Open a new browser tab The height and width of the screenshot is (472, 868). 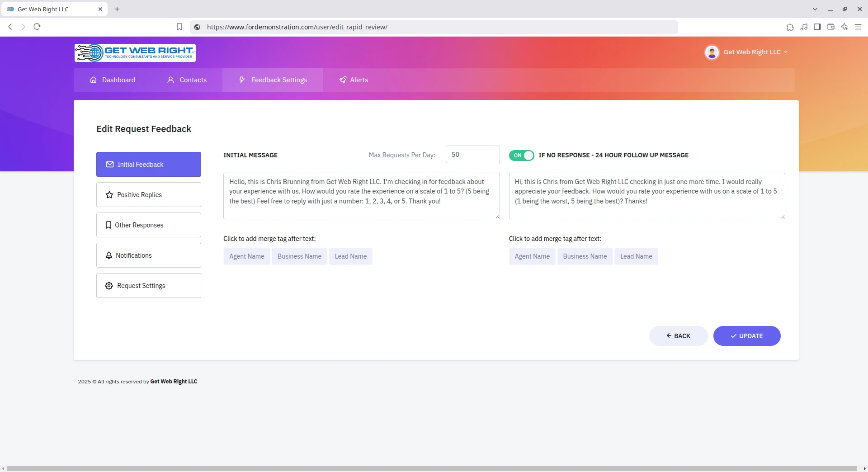tap(117, 9)
